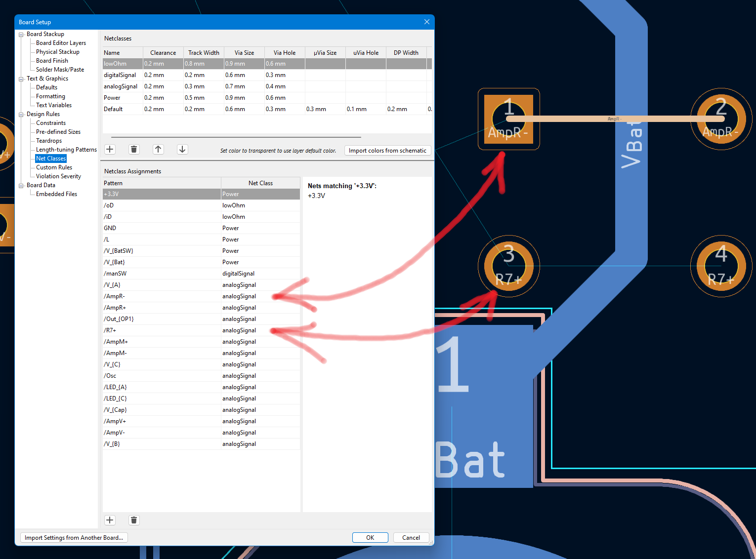Move netclass down with arrow icon
756x559 pixels.
(x=182, y=149)
